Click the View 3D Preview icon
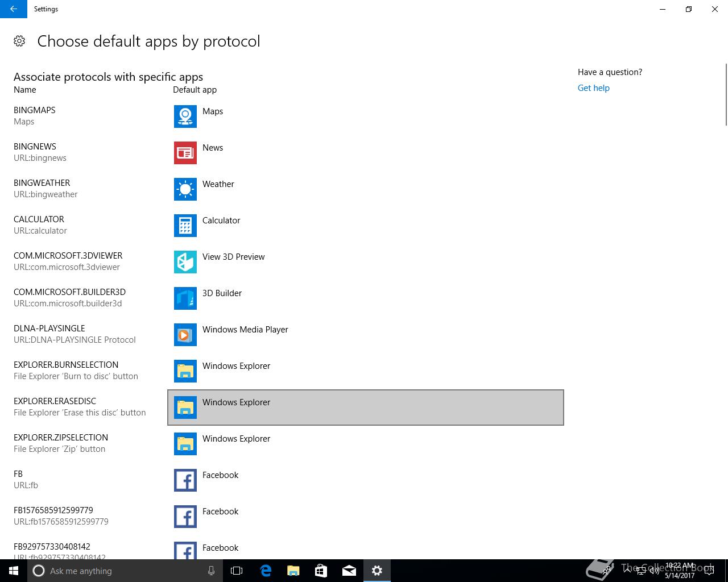Screen dimensions: 728x582 click(x=185, y=262)
